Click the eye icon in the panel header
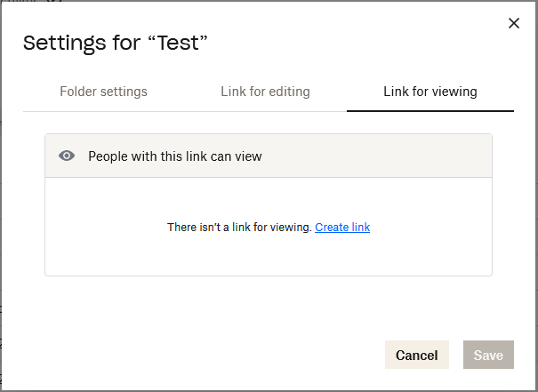This screenshot has height=392, width=538. pyautogui.click(x=67, y=156)
